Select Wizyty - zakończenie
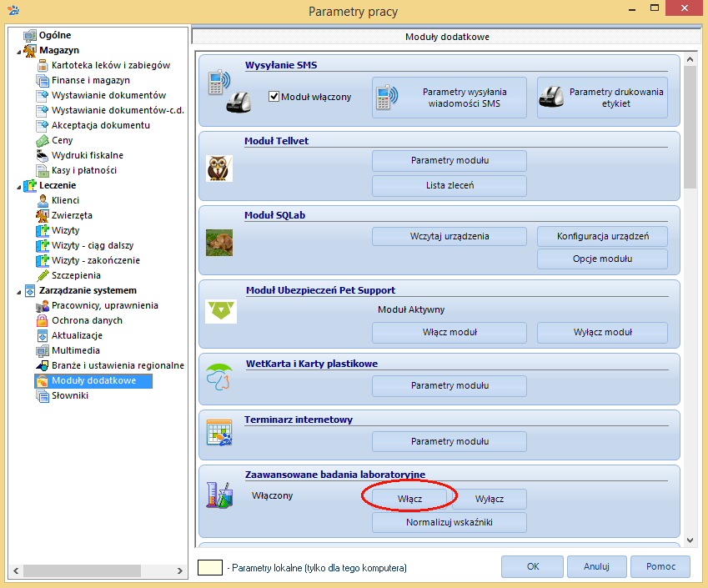Screen dimensions: 708x588 coord(96,260)
